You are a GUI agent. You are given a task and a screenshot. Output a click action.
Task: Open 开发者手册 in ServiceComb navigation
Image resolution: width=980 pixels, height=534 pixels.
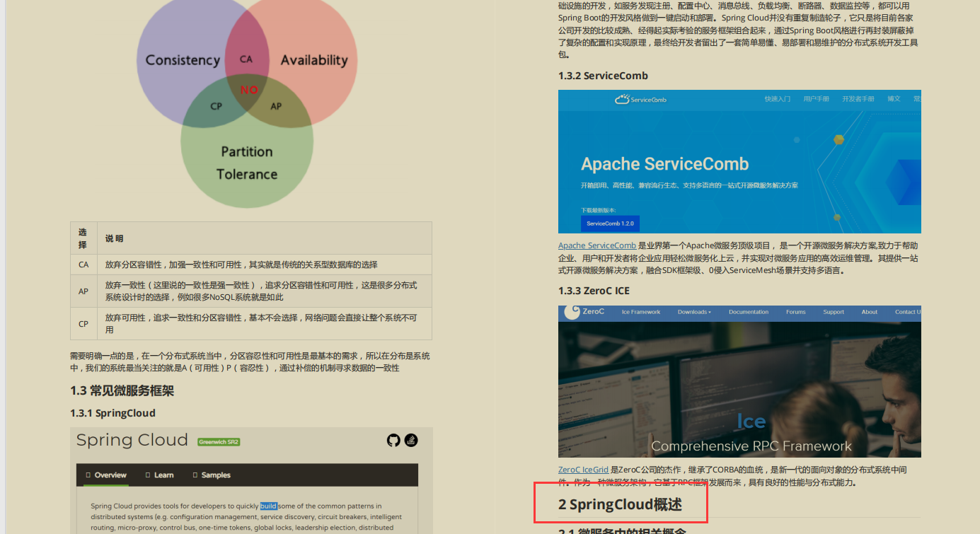click(858, 99)
